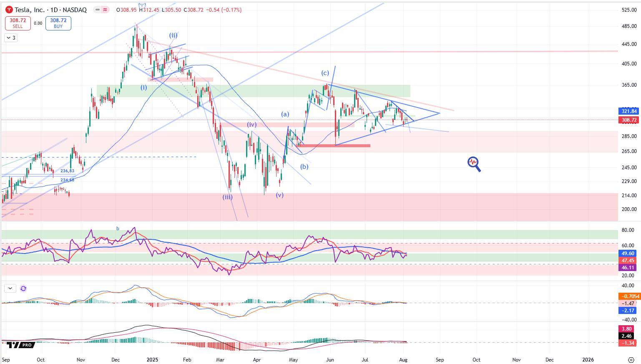Select the (b) wave label
The height and width of the screenshot is (364, 641).
tap(304, 167)
